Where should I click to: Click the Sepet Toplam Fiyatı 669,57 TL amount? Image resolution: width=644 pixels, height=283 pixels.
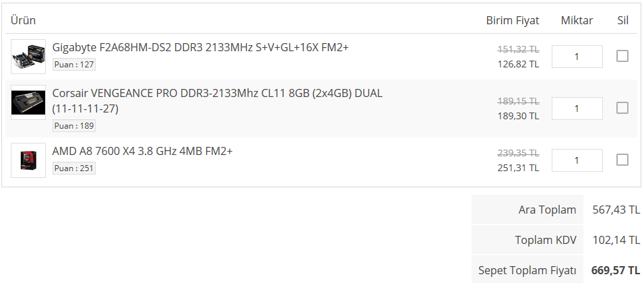click(x=615, y=270)
